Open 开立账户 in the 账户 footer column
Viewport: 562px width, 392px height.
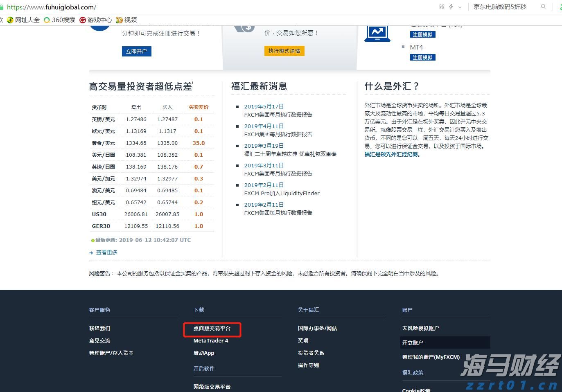(413, 342)
